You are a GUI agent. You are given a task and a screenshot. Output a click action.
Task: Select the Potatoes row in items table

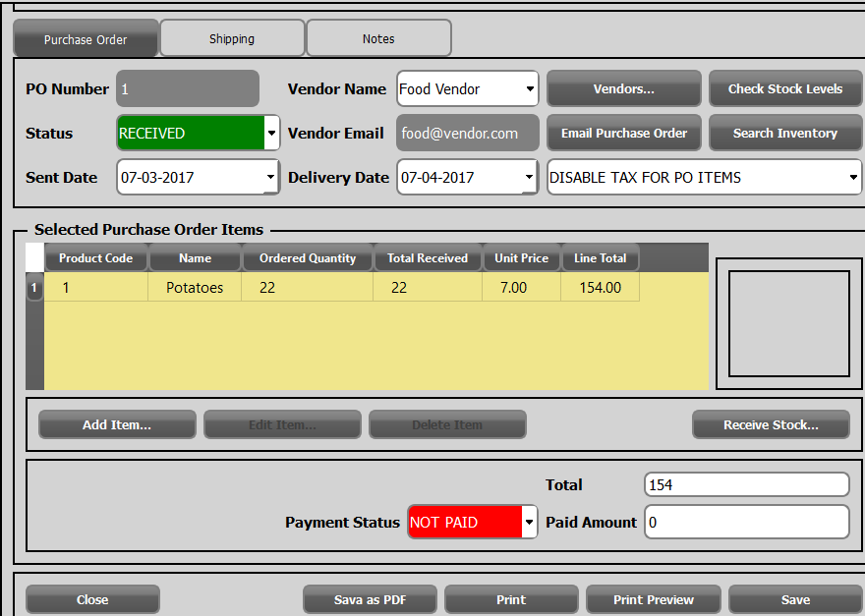click(x=195, y=288)
